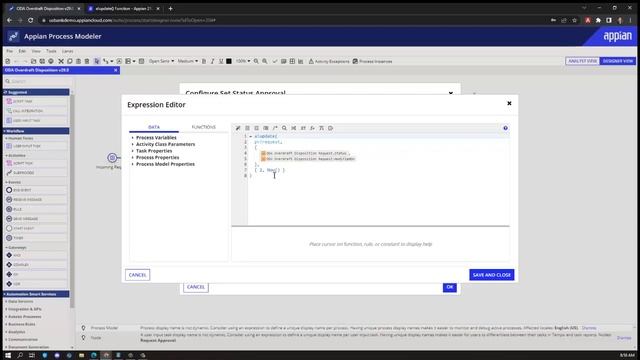
Task: Select the Data tab in Expression Editor
Action: (154, 127)
